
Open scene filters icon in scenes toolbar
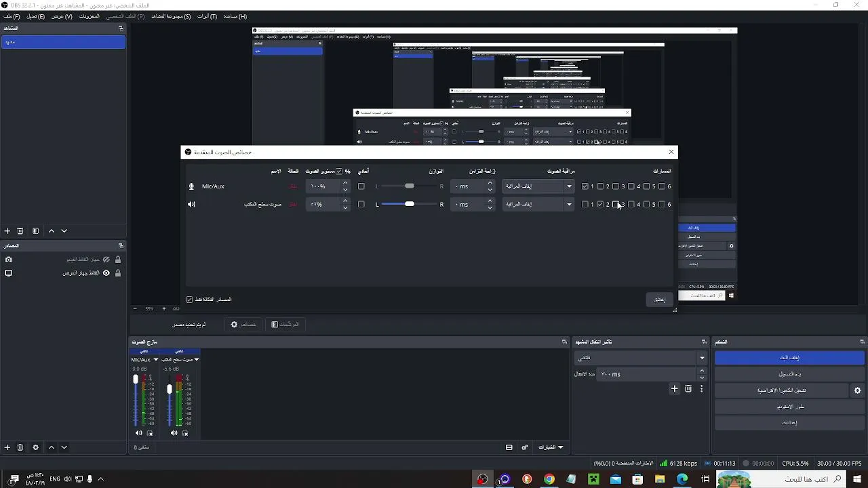(35, 231)
